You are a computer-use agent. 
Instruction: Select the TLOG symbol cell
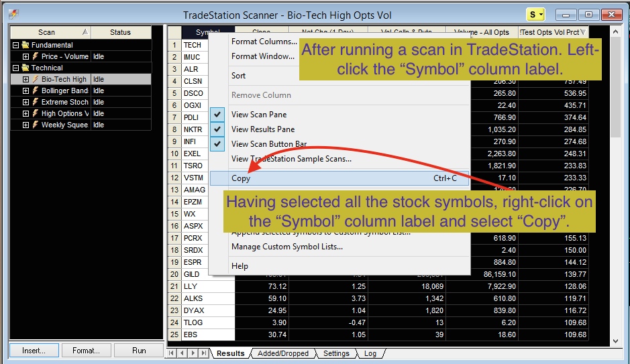208,322
